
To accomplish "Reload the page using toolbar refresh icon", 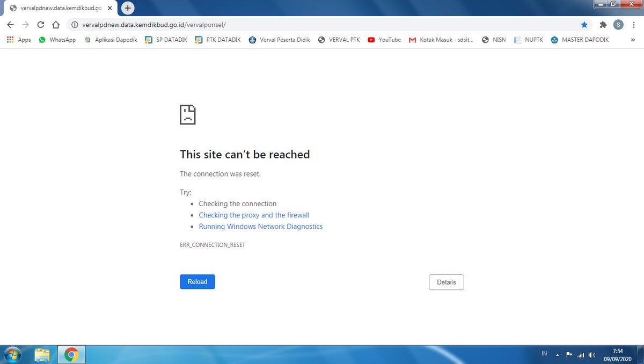I will click(x=40, y=25).
